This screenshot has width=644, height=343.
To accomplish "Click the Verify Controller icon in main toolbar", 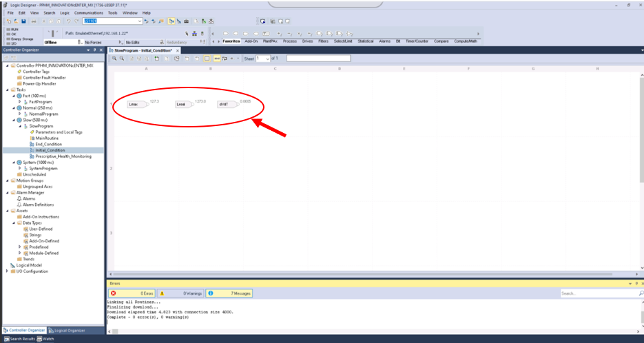I will (x=204, y=21).
